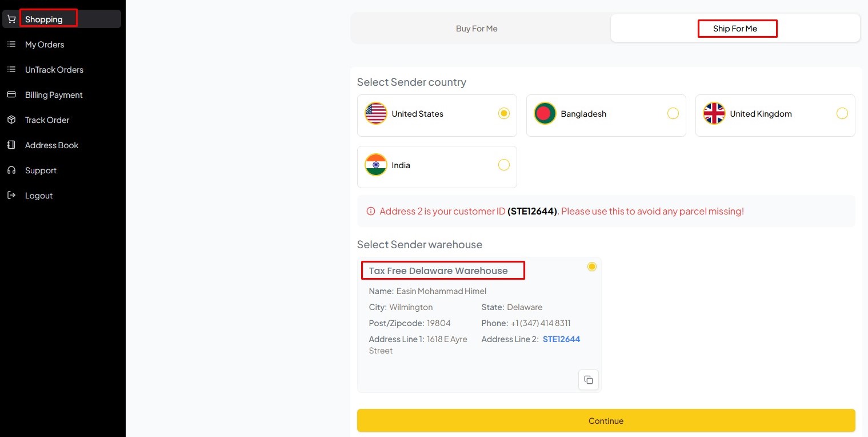868x437 pixels.
Task: Click the shopping cart icon in sidebar
Action: coord(11,19)
